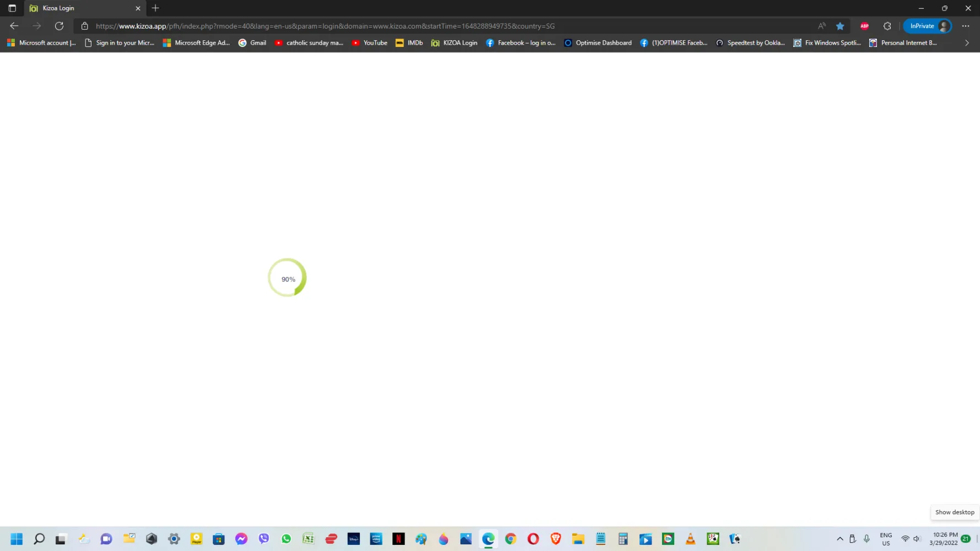This screenshot has width=980, height=551.
Task: Open the browser Extensions puzzle icon
Action: pyautogui.click(x=887, y=26)
